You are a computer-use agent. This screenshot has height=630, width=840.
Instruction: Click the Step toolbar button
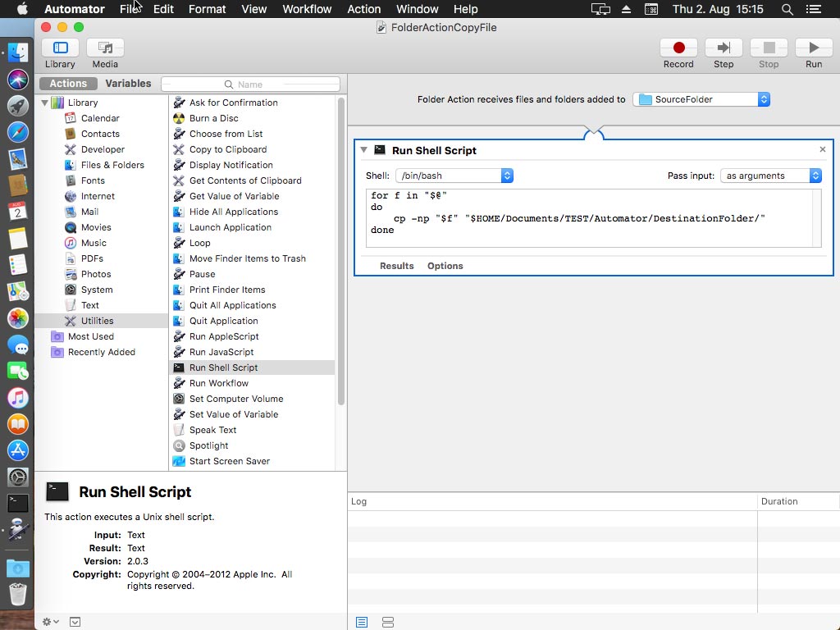click(x=724, y=48)
